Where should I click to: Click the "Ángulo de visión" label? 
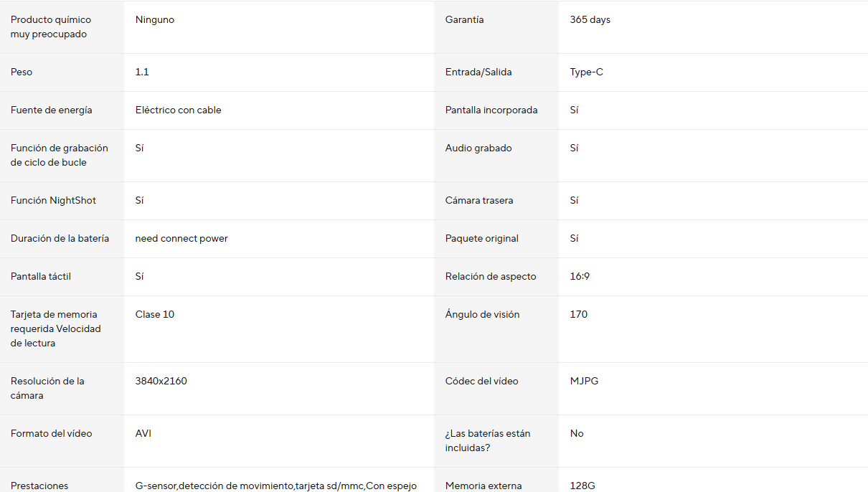[x=482, y=315]
